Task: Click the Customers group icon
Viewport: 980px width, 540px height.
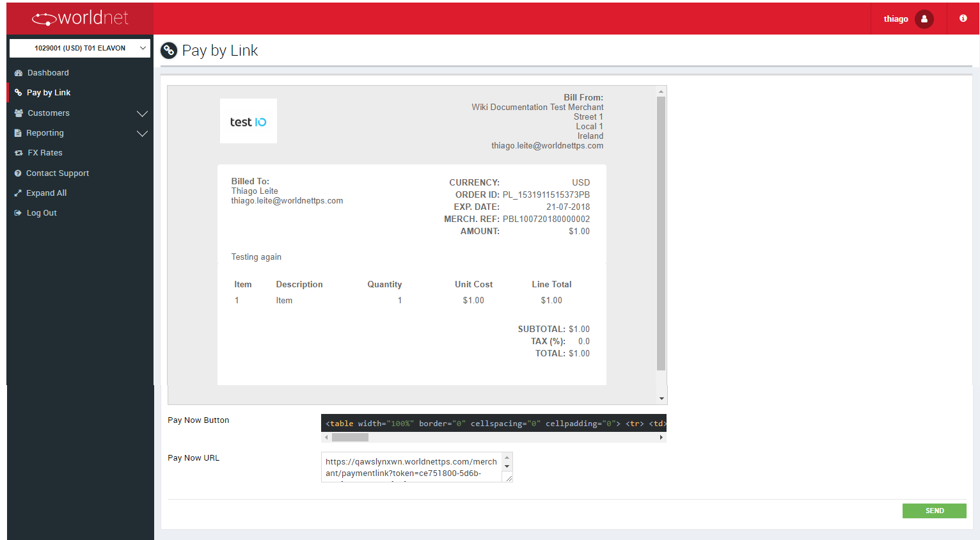Action: point(19,113)
